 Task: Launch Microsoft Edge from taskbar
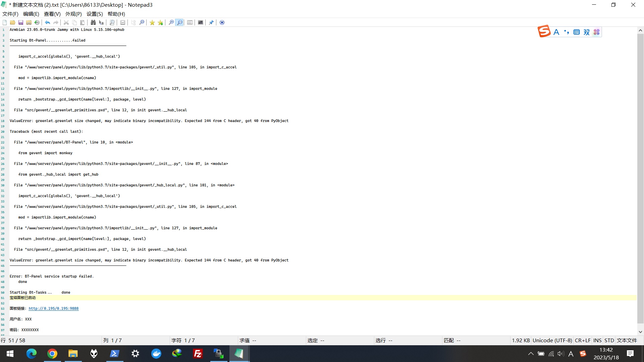point(31,354)
